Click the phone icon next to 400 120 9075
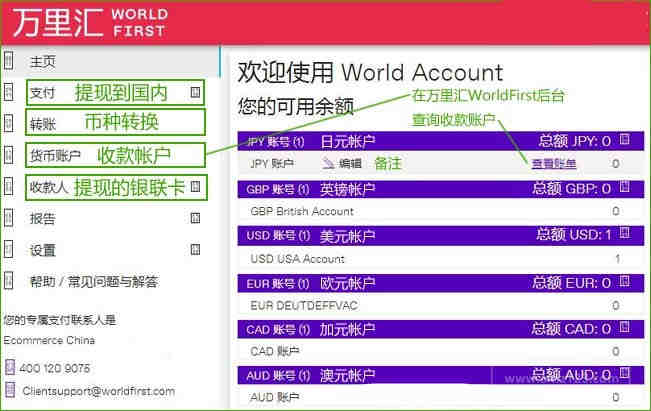This screenshot has width=651, height=411. 10,367
